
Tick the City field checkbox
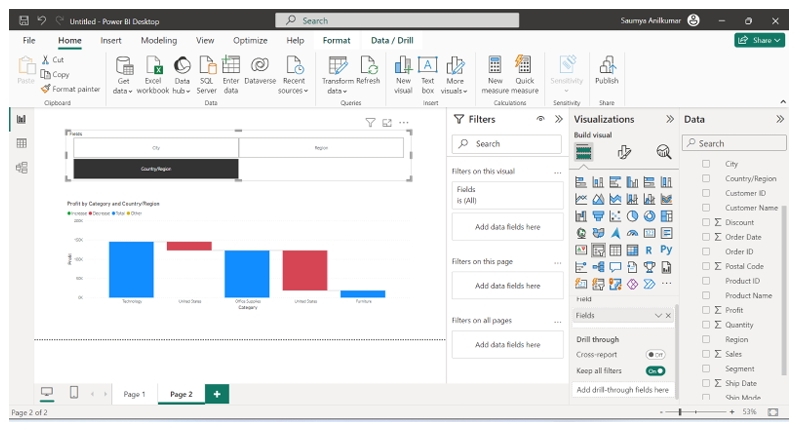(706, 164)
